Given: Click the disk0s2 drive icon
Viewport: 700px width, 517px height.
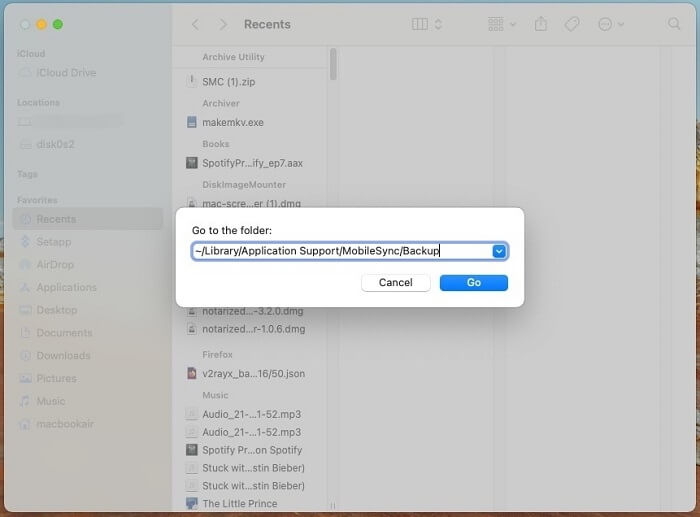Looking at the screenshot, I should pyautogui.click(x=25, y=144).
